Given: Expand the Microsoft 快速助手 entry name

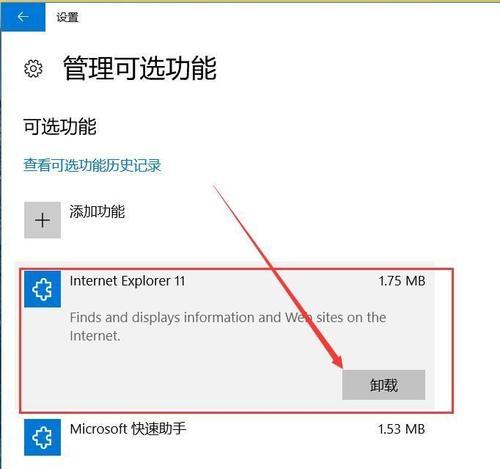Looking at the screenshot, I should coord(128,429).
